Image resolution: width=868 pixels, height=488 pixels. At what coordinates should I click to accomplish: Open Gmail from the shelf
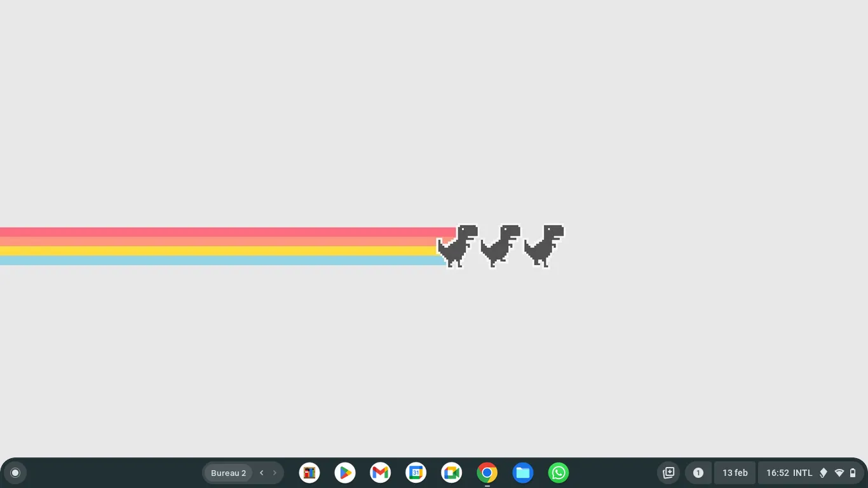(x=381, y=473)
